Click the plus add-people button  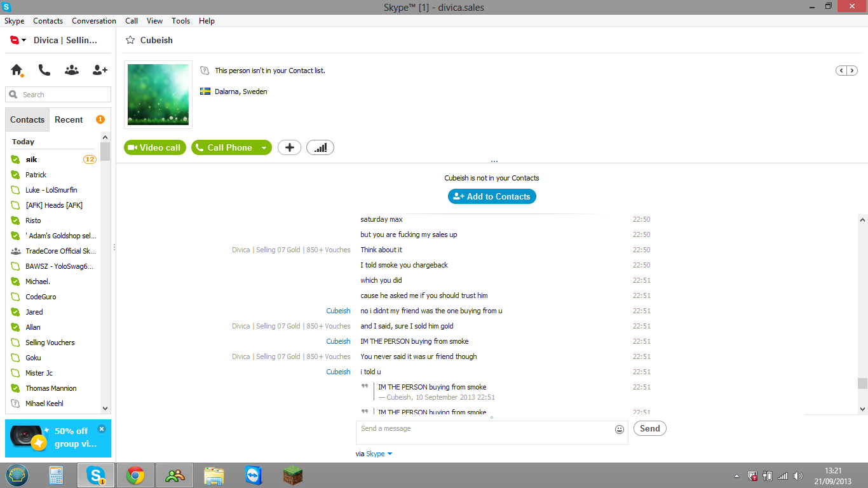coord(290,147)
